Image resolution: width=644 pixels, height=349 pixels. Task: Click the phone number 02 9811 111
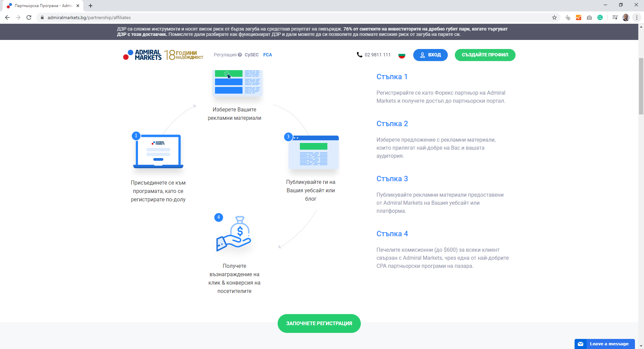point(378,55)
